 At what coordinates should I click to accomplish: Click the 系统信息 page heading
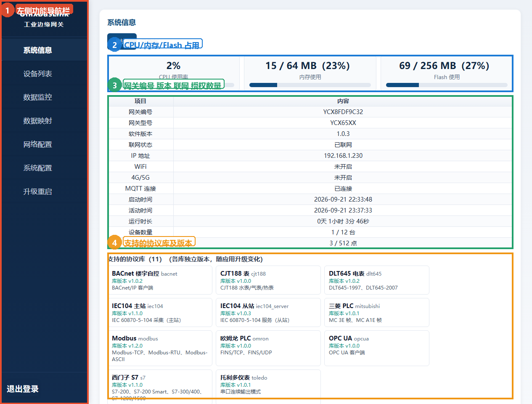click(122, 22)
